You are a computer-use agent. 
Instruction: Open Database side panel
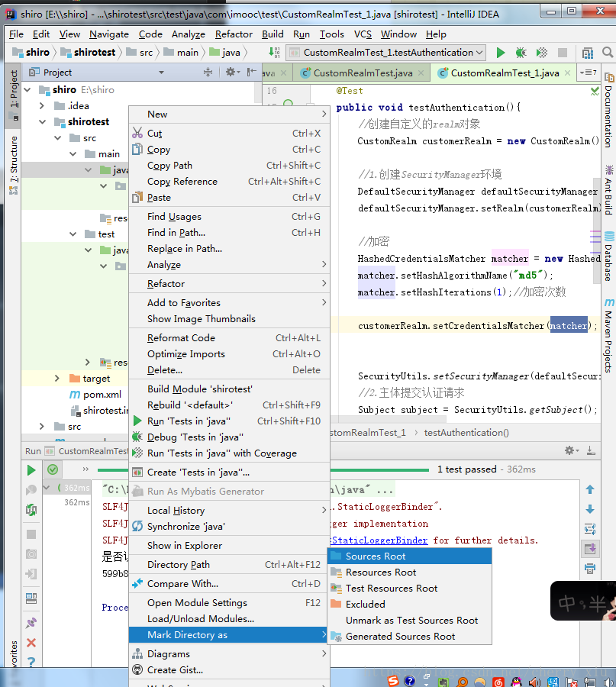(608, 256)
